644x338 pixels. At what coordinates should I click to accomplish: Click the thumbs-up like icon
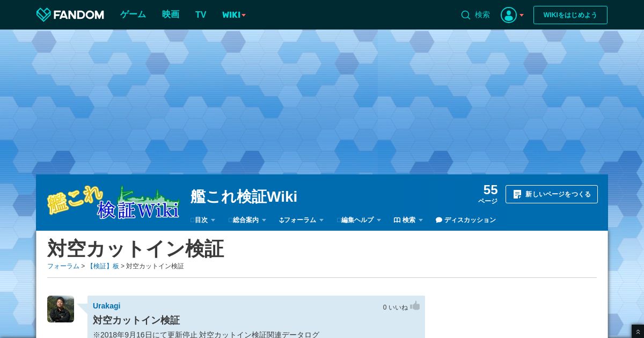[x=415, y=306]
